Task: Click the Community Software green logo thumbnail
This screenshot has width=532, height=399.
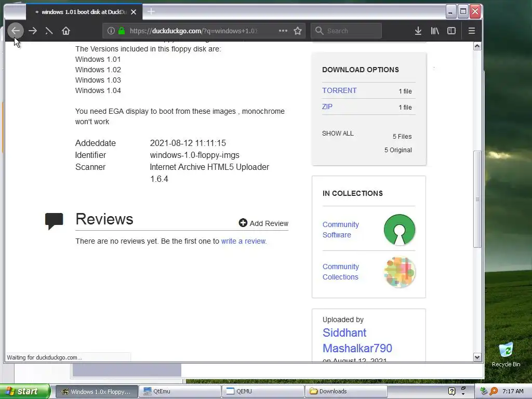Action: pos(400,230)
